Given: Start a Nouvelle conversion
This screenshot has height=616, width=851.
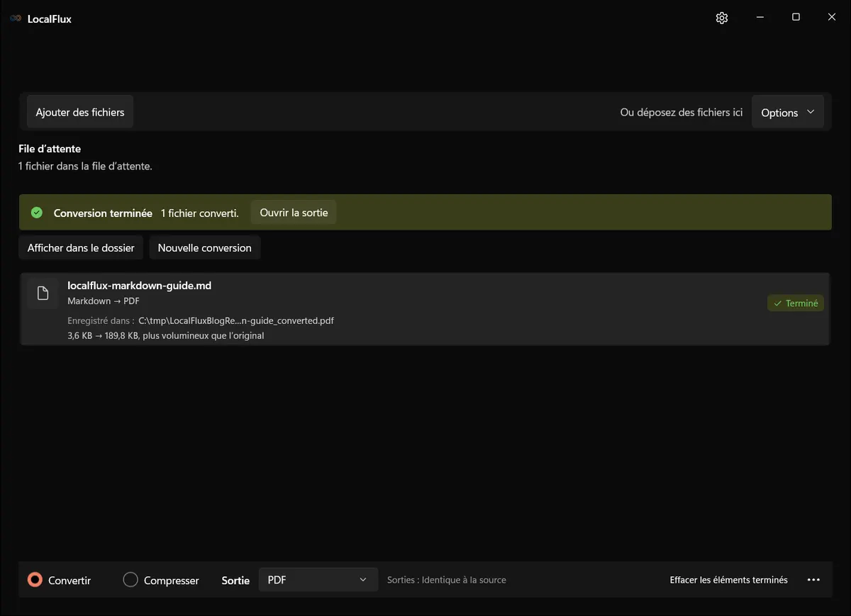Looking at the screenshot, I should point(205,248).
